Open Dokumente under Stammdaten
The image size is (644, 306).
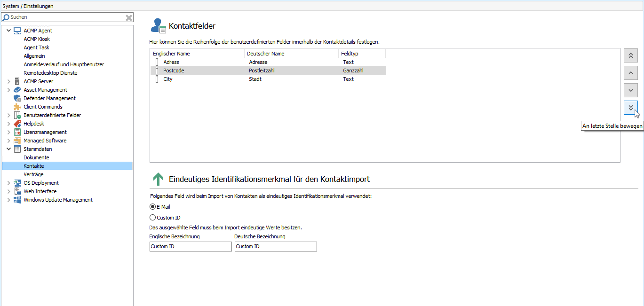click(x=36, y=157)
